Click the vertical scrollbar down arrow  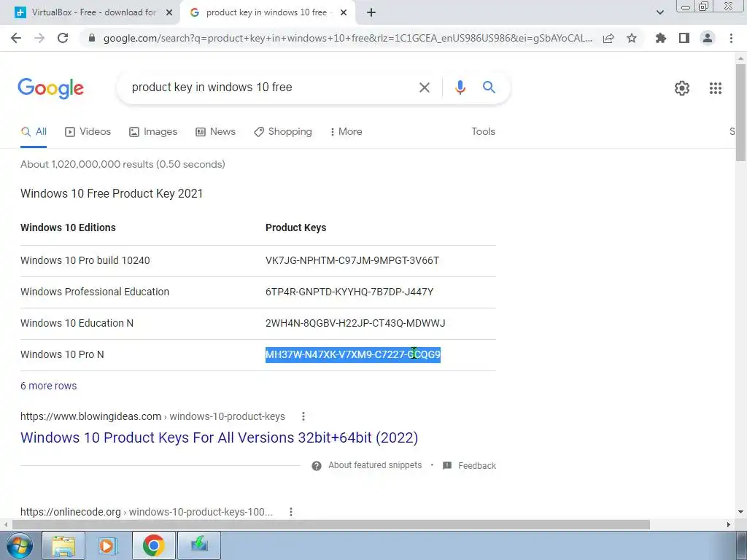[x=740, y=512]
